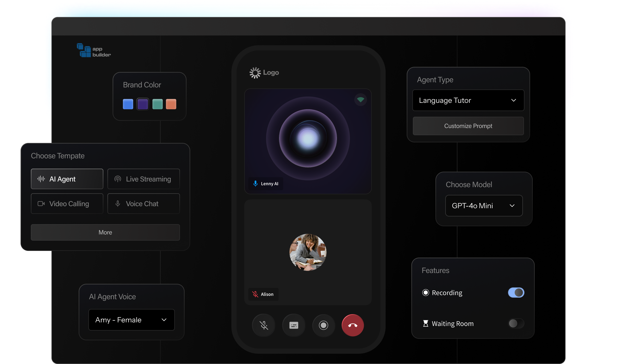Enable the Waiting Room toggle

click(516, 323)
